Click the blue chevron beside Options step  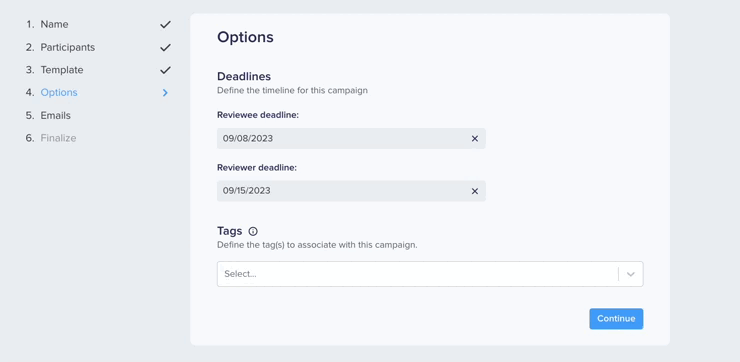165,93
